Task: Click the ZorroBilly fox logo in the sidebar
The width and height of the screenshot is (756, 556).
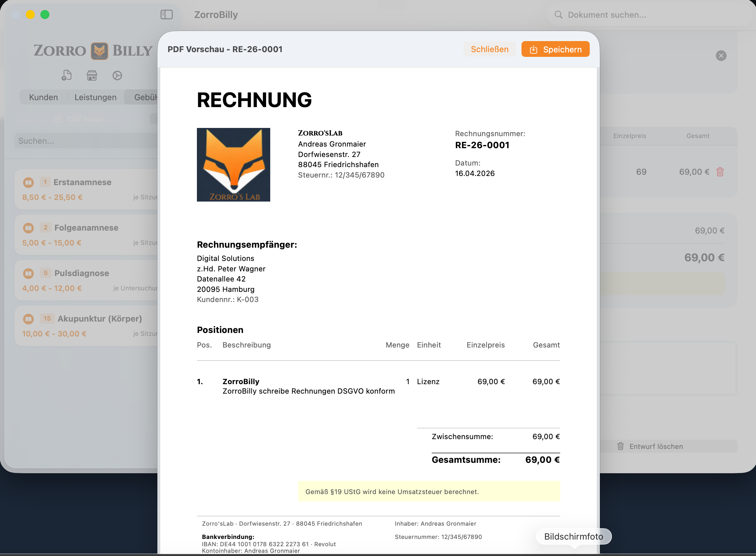Action: (99, 51)
